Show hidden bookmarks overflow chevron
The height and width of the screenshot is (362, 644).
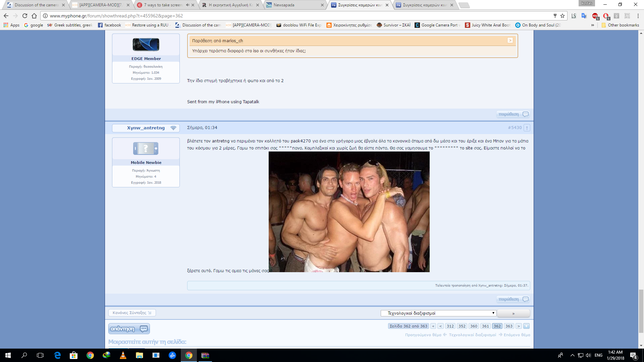click(593, 25)
